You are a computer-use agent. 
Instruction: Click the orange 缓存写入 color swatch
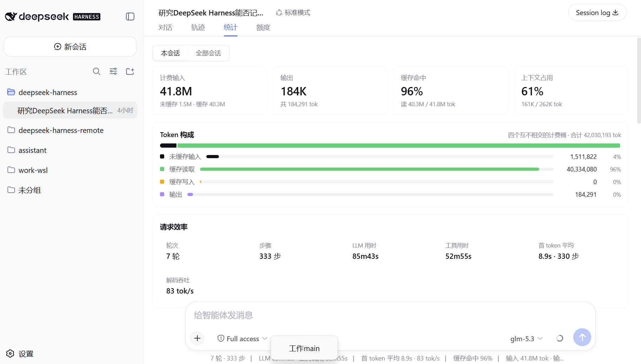[x=162, y=182]
